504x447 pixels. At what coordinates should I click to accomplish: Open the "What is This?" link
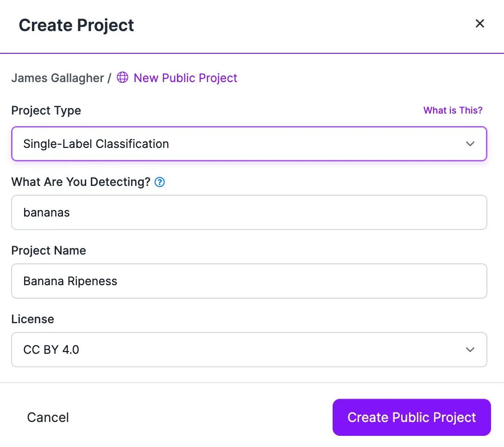click(x=453, y=110)
